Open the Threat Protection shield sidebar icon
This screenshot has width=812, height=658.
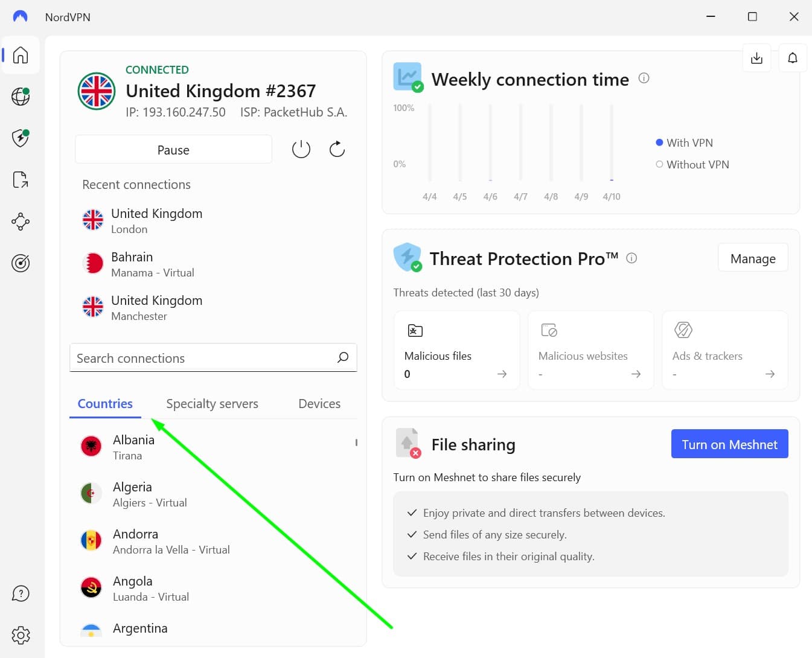click(21, 138)
